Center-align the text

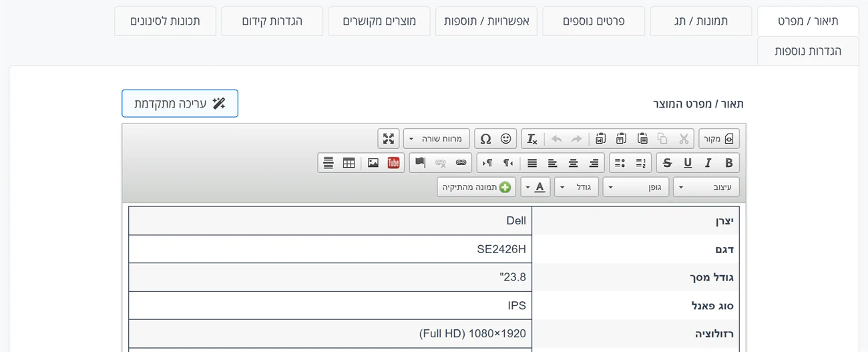tap(573, 163)
